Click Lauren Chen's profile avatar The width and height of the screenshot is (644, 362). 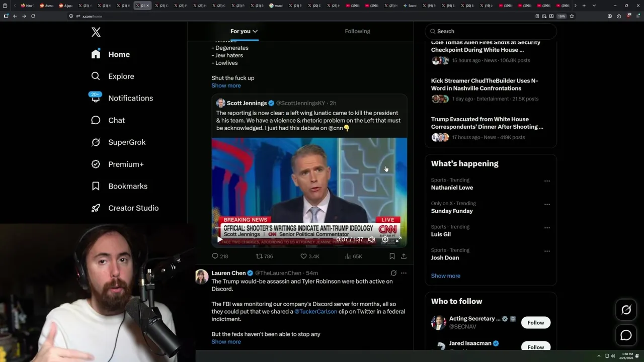(x=202, y=277)
